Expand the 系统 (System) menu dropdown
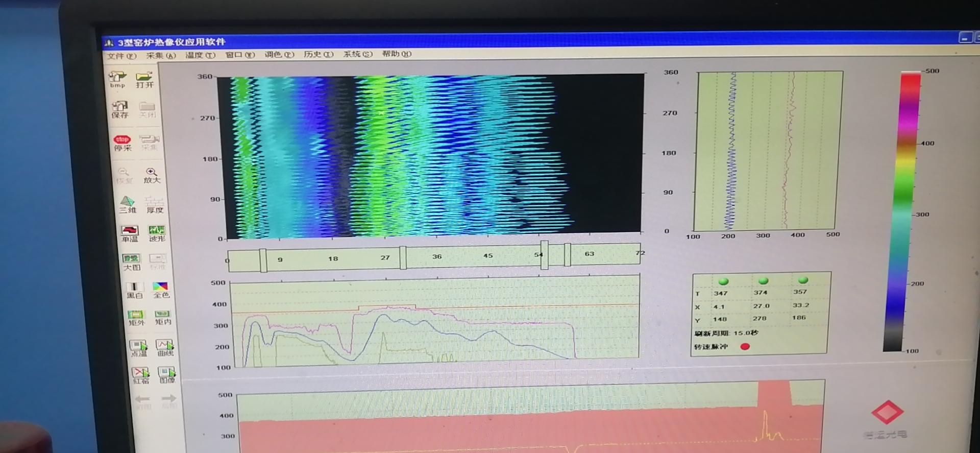The width and height of the screenshot is (980, 453). (x=357, y=54)
